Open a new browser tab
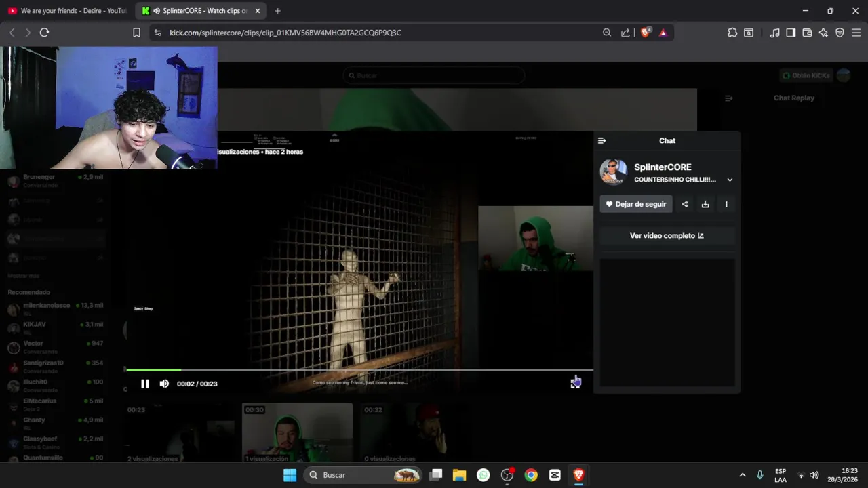This screenshot has width=868, height=488. pos(277,11)
